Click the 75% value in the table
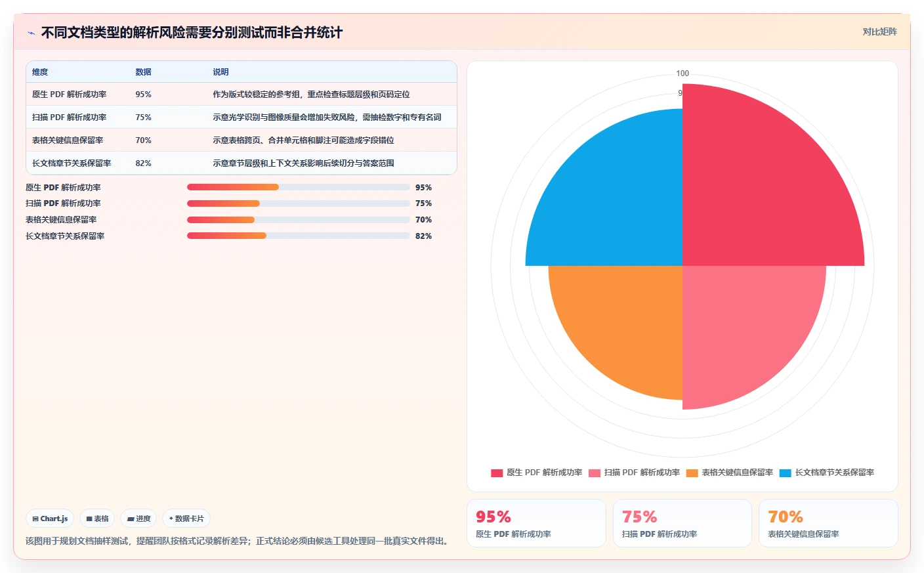 click(x=143, y=117)
